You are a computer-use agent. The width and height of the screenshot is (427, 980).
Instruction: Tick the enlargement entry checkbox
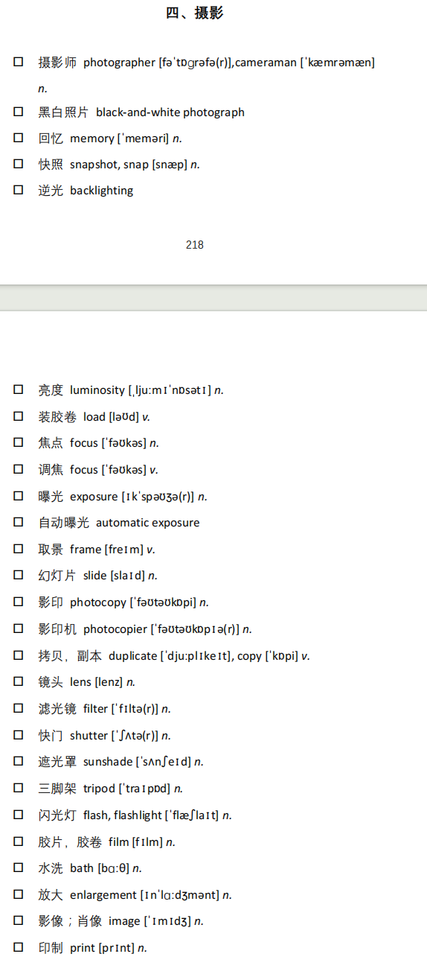(19, 894)
